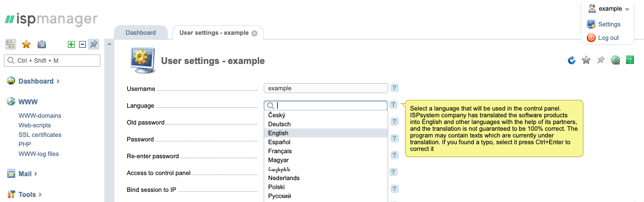Click the Tools hammer icon
The width and height of the screenshot is (644, 202).
[x=11, y=194]
